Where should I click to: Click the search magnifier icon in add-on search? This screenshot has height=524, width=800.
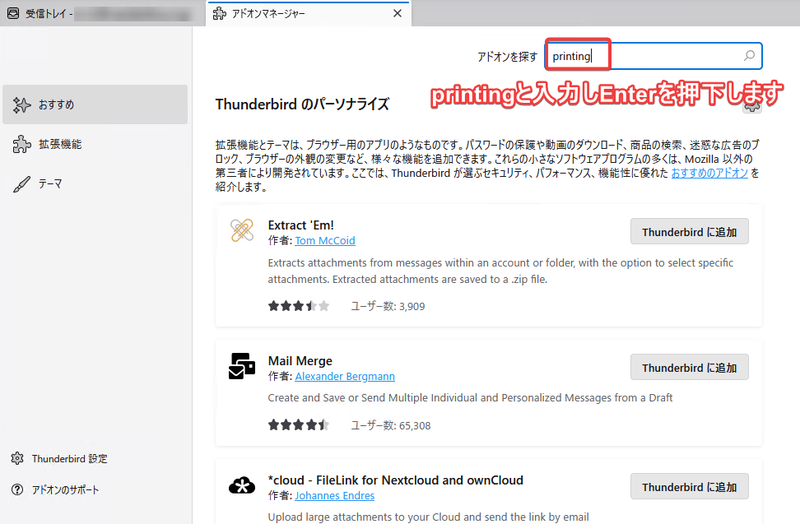click(x=749, y=56)
